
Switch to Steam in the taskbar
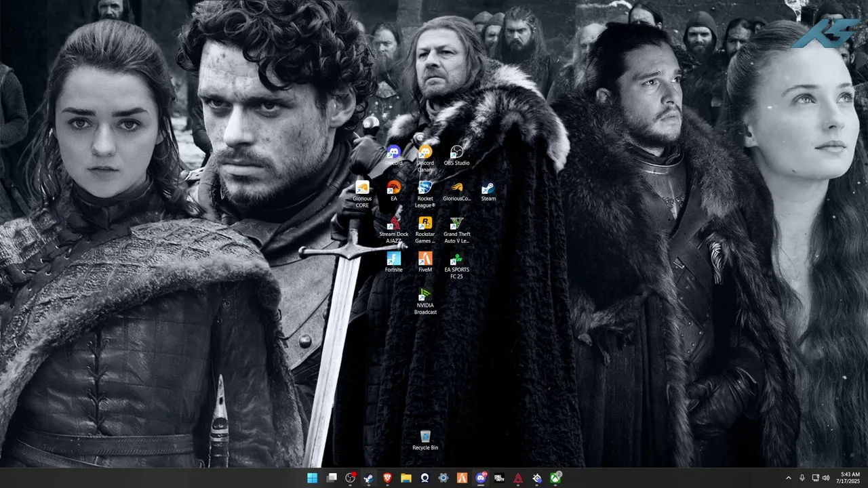click(369, 478)
